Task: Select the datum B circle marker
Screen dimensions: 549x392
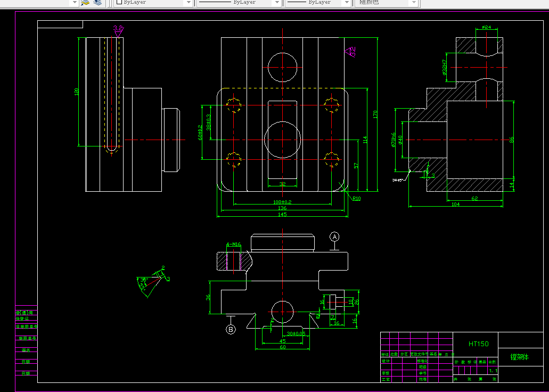Action: coord(231,329)
